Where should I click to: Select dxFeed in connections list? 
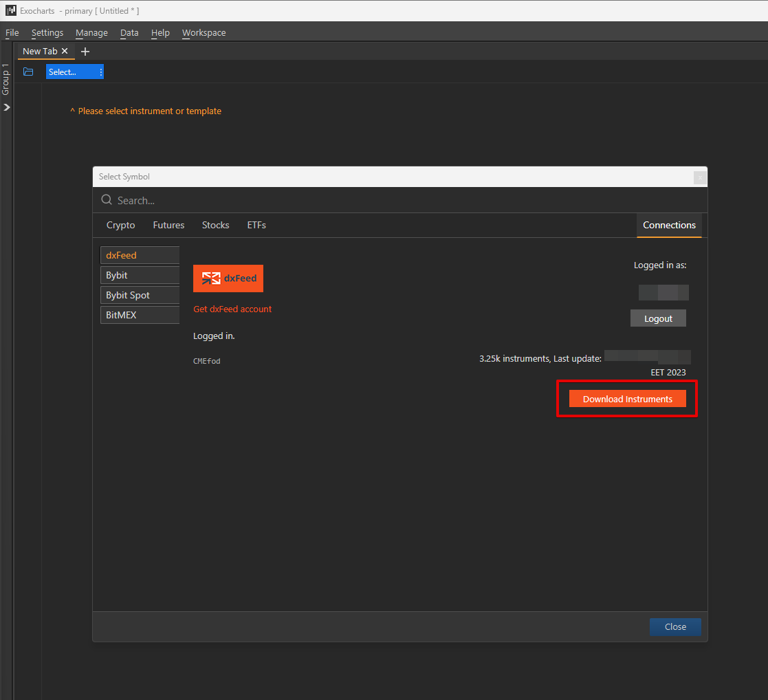click(140, 255)
